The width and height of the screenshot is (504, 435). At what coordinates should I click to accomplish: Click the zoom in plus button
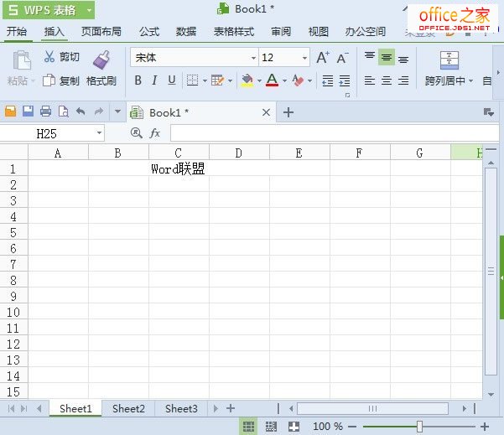click(x=485, y=427)
